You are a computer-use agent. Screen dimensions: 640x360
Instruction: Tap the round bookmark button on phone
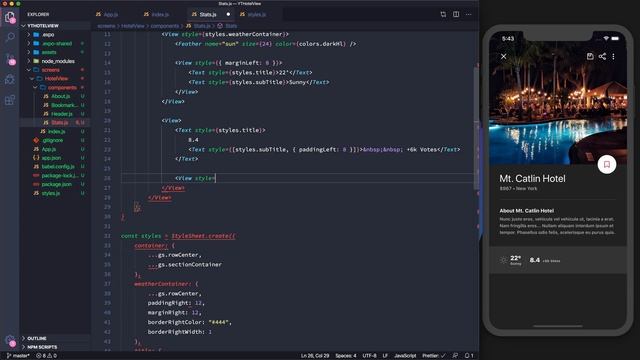click(x=607, y=164)
